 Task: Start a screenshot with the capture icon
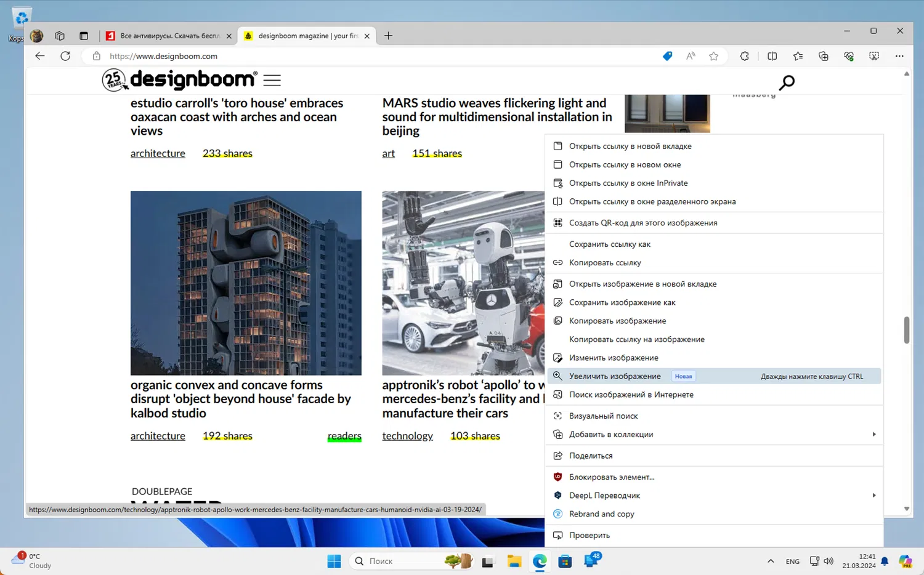(874, 56)
